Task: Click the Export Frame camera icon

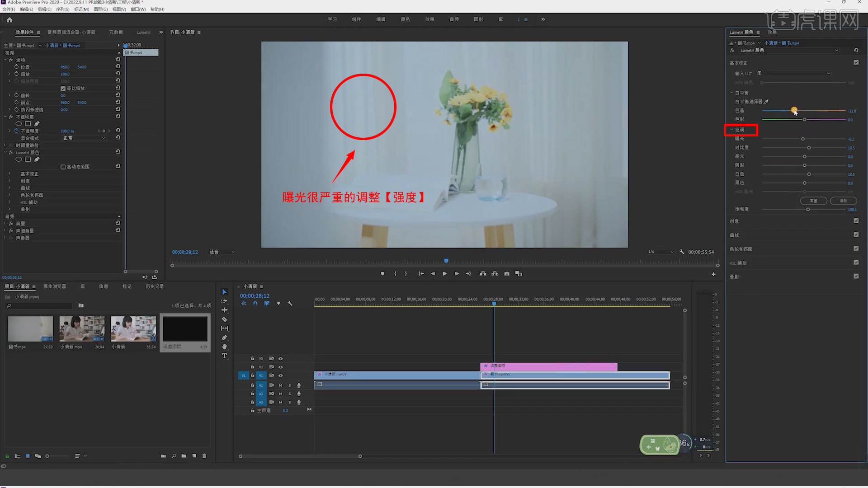Action: [x=507, y=274]
